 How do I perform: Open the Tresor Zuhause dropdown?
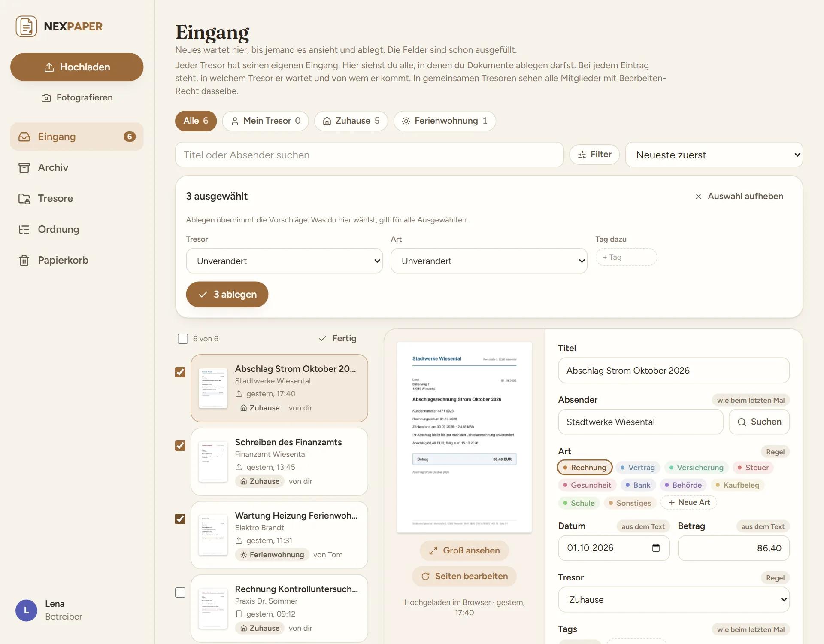[673, 600]
